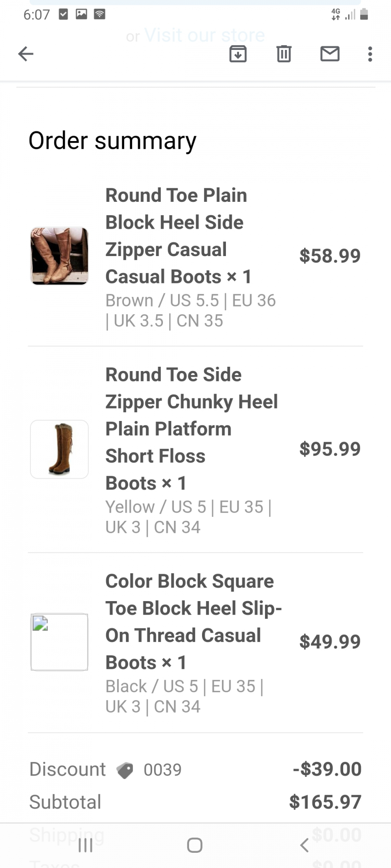Archive this email with the archive icon
391x868 pixels.
pyautogui.click(x=238, y=54)
